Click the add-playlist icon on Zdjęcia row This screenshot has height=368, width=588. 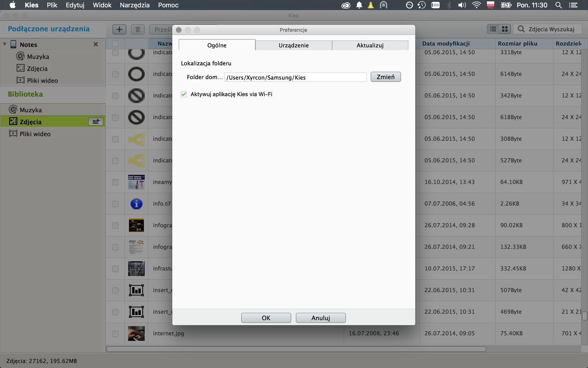[96, 122]
